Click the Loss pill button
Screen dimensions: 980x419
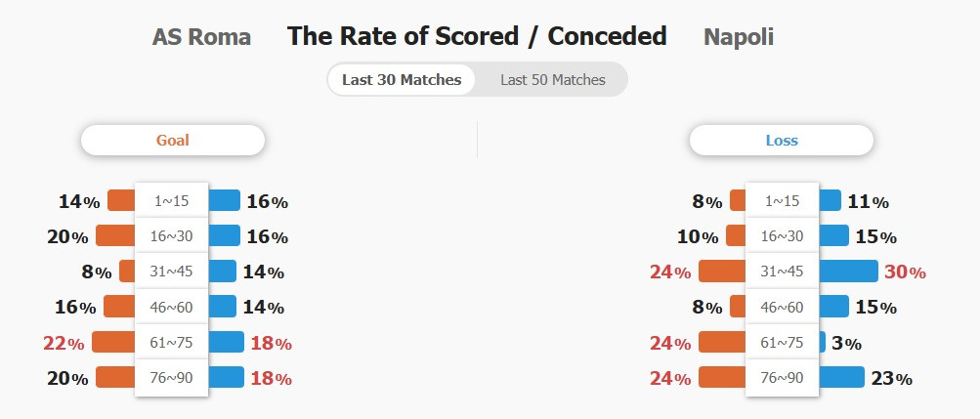tap(782, 140)
